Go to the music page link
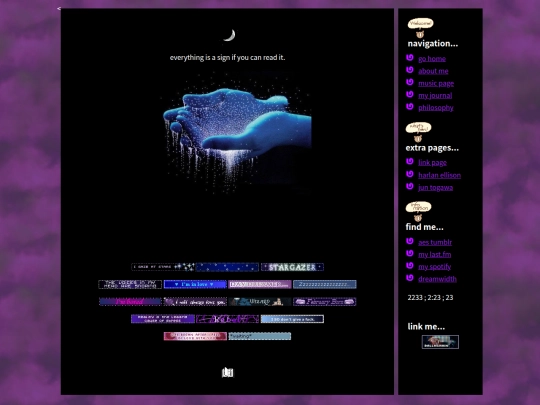The height and width of the screenshot is (405, 540). pos(436,83)
